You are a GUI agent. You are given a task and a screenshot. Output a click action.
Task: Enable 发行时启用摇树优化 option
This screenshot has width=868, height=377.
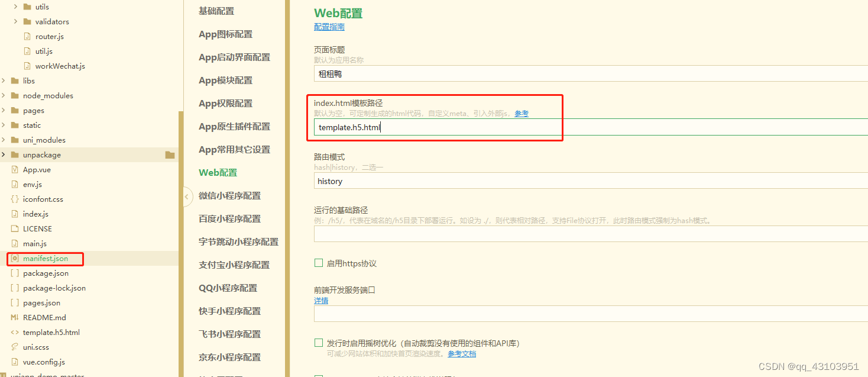click(x=318, y=342)
